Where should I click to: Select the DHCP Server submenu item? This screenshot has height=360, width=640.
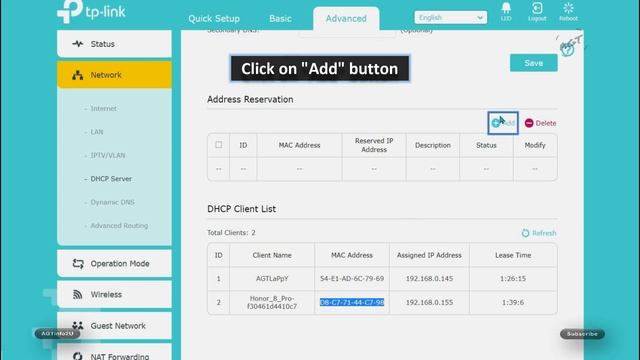click(x=111, y=179)
